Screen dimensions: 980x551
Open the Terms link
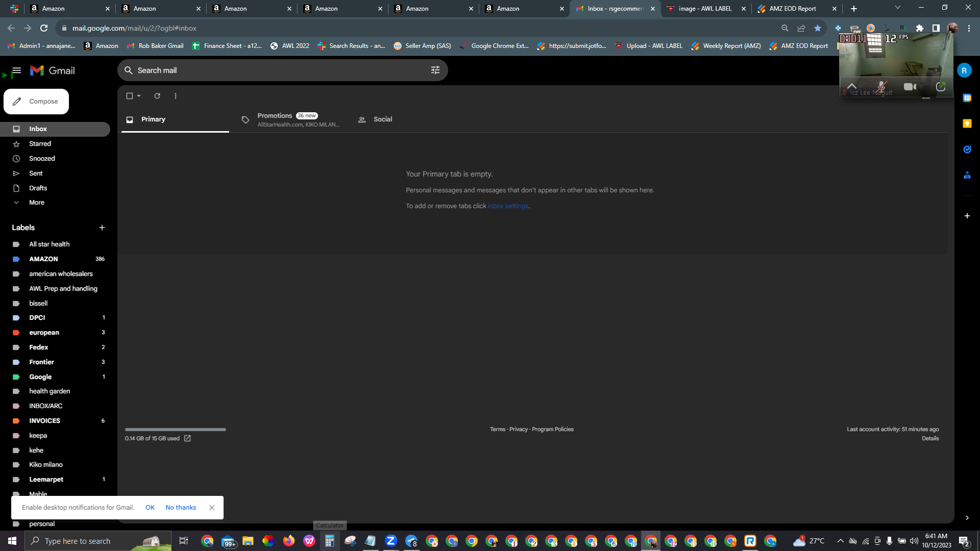[x=497, y=430]
